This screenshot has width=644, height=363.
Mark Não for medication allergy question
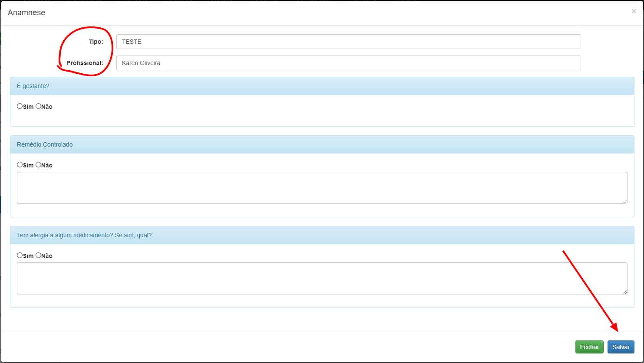click(x=38, y=255)
